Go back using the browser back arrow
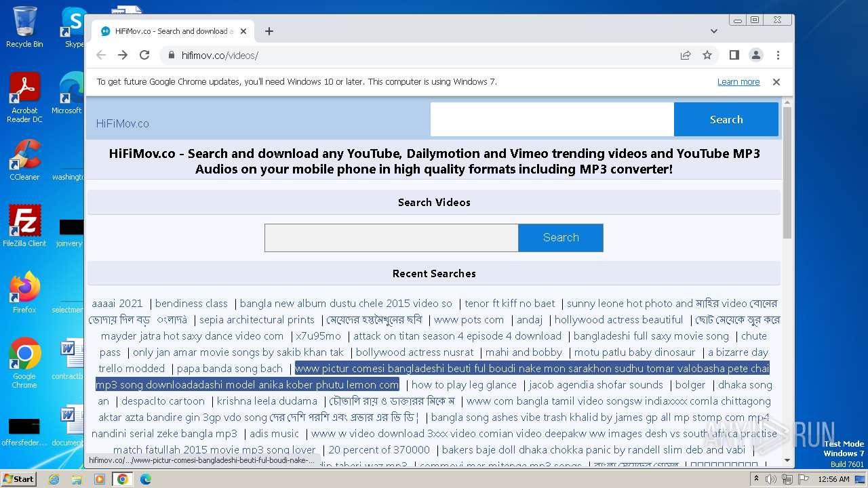The height and width of the screenshot is (488, 868). (101, 55)
